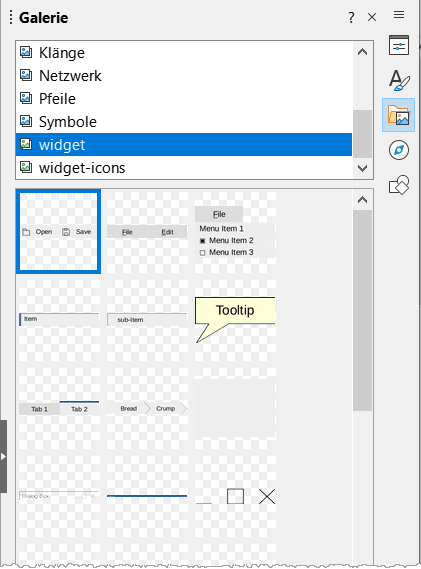Viewport: 421px width, 569px height.
Task: Choose the Symbole gallery theme
Action: click(x=184, y=122)
